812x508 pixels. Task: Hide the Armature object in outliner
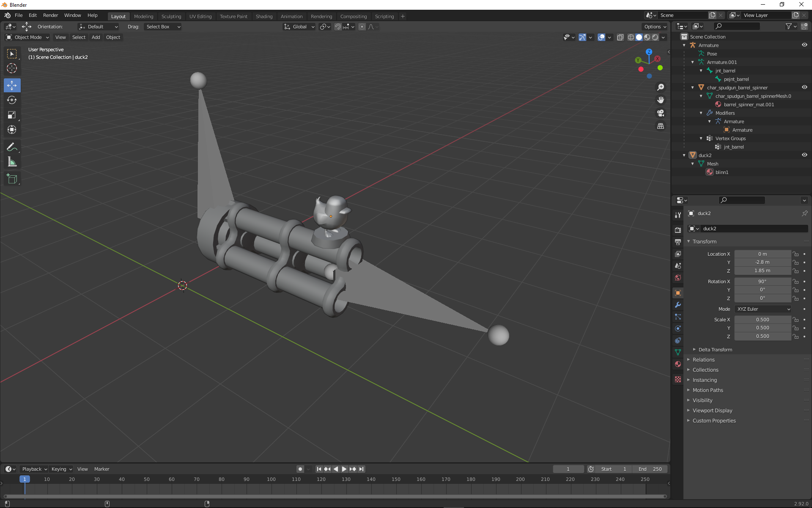click(804, 45)
